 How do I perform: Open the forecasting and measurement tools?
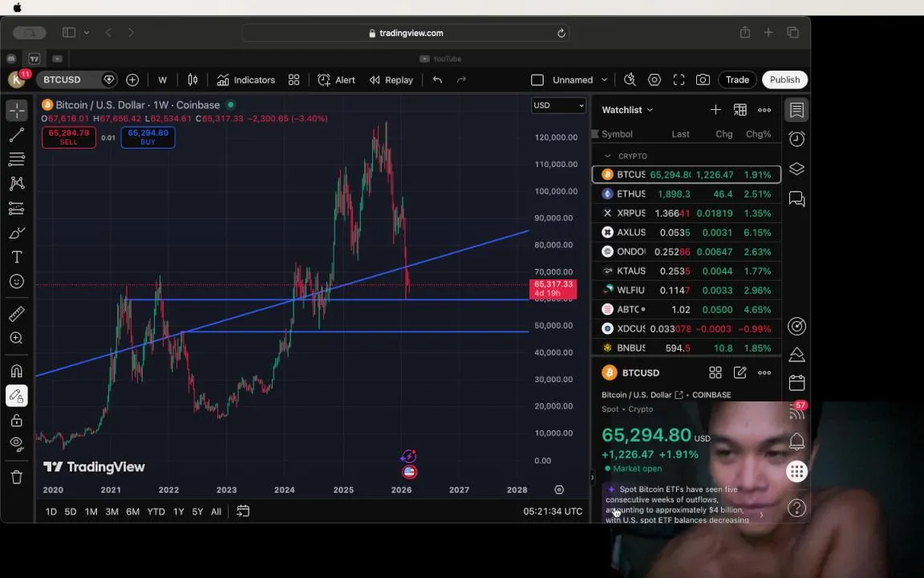pyautogui.click(x=17, y=208)
